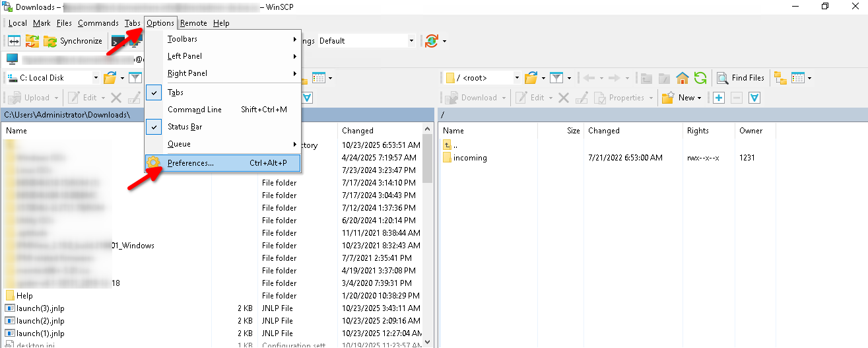Click the Changed column header on remote
This screenshot has height=348, width=868.
pyautogui.click(x=603, y=131)
